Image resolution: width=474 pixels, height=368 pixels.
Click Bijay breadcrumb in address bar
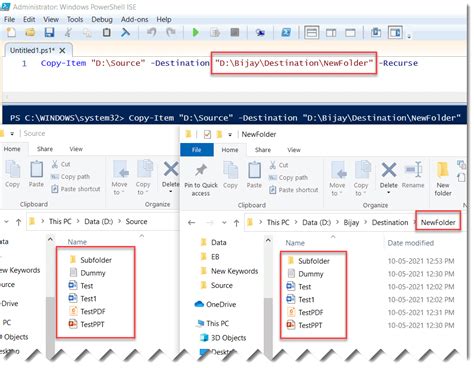(351, 222)
